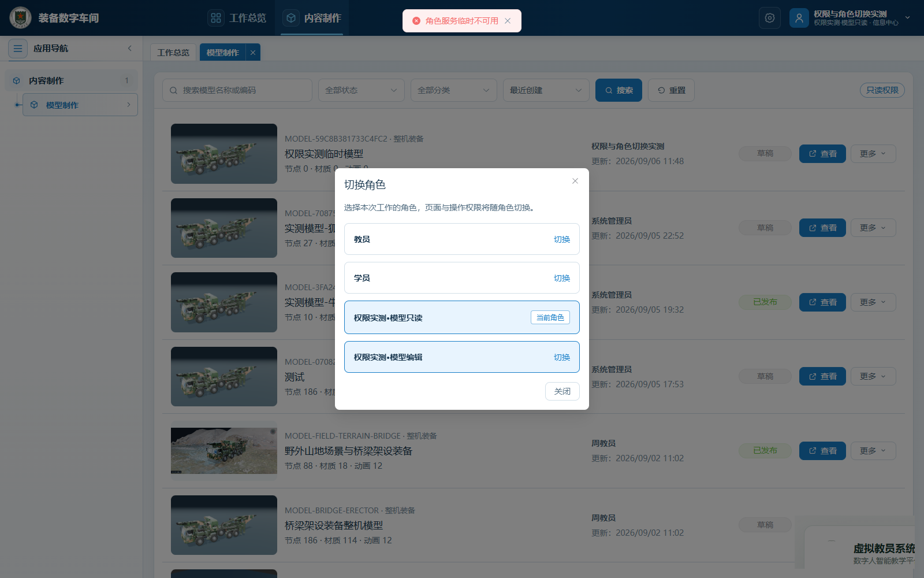Select 模型制作 sidebar item

click(80, 105)
